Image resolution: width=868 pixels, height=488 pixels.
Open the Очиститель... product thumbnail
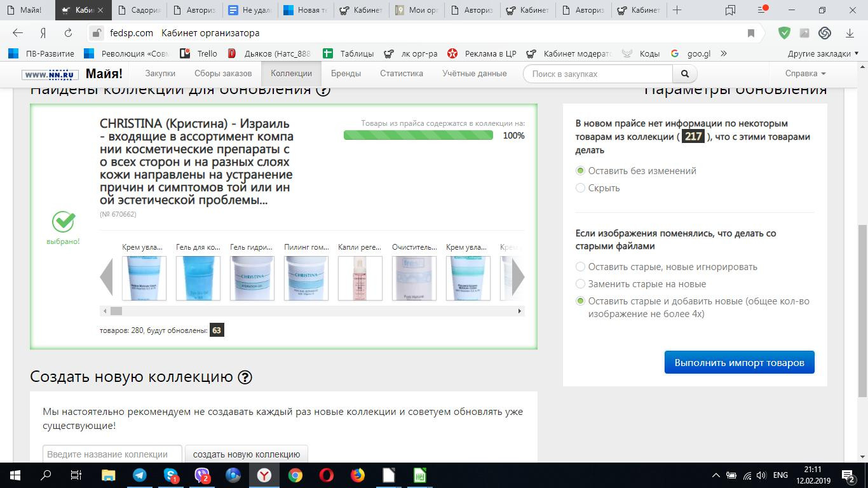414,278
